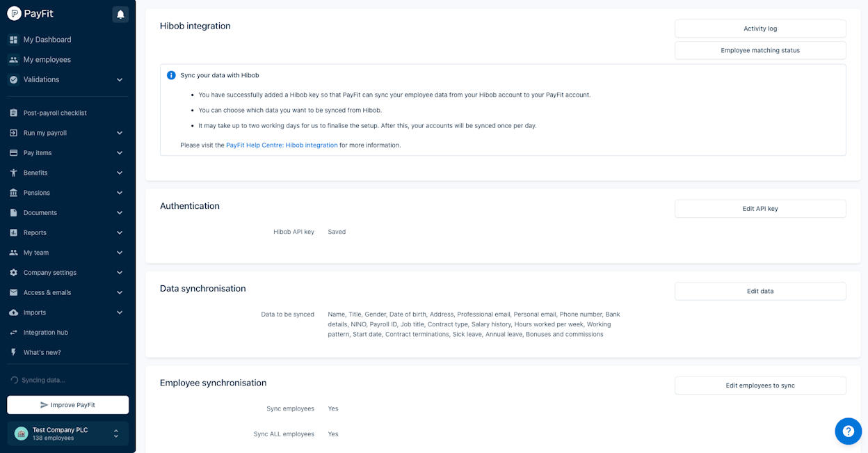Click the What's new lightning icon
868x453 pixels.
(13, 352)
